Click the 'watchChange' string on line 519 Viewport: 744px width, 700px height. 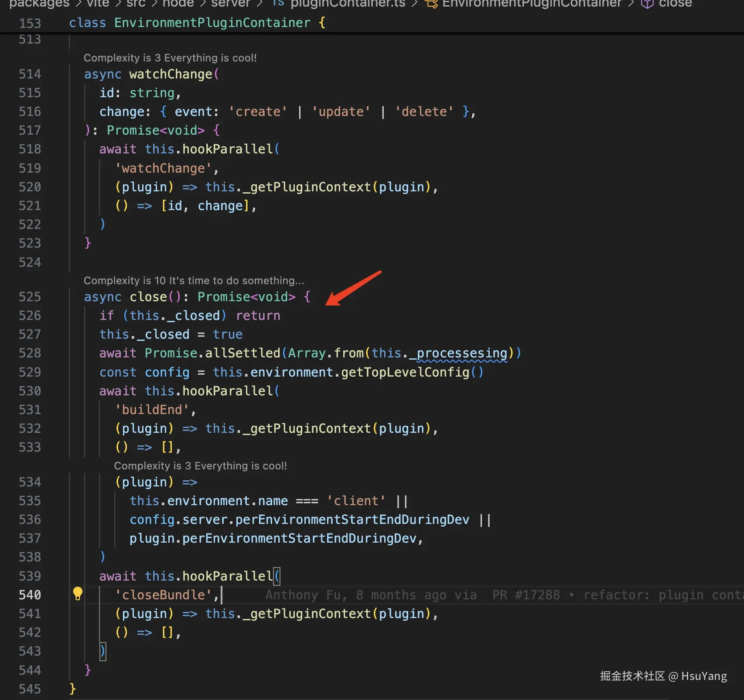coord(163,168)
